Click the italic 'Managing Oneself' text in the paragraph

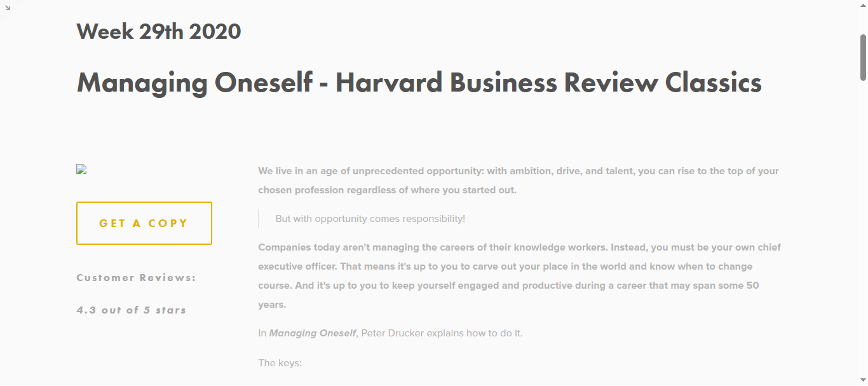click(313, 333)
